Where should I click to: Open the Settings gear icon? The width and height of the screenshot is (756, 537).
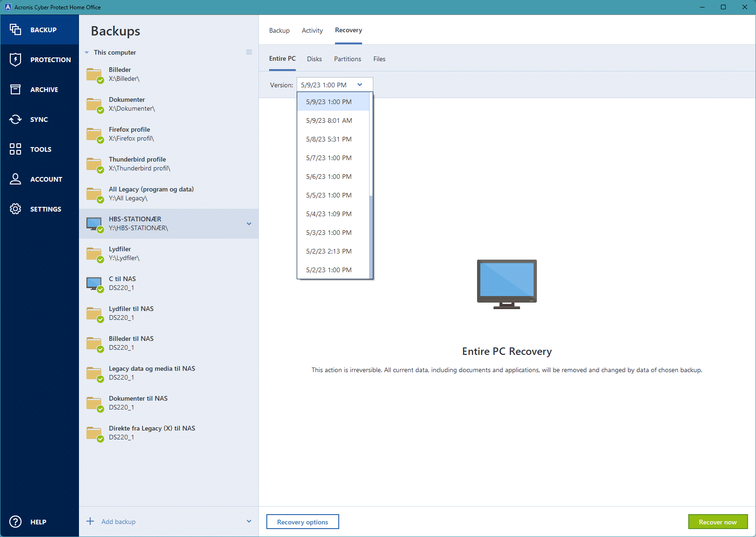(15, 209)
